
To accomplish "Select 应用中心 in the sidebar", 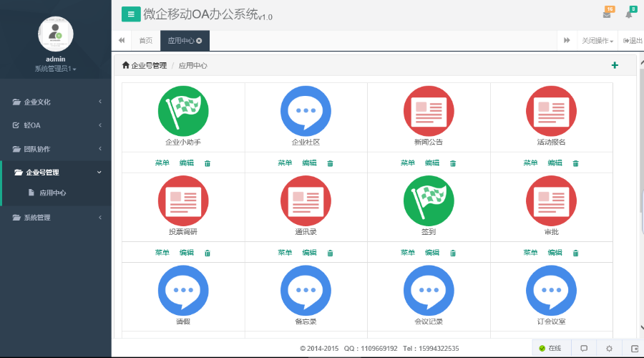I will click(x=52, y=193).
